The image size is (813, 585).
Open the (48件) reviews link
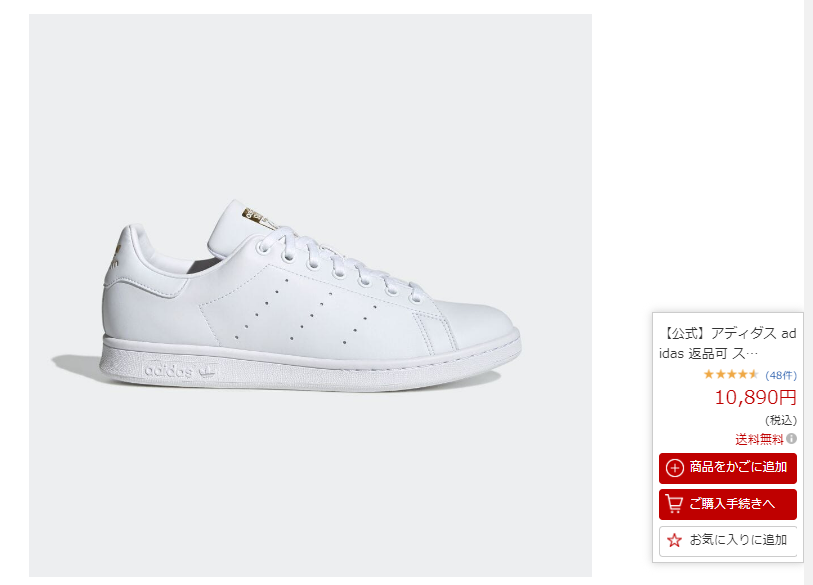point(780,375)
